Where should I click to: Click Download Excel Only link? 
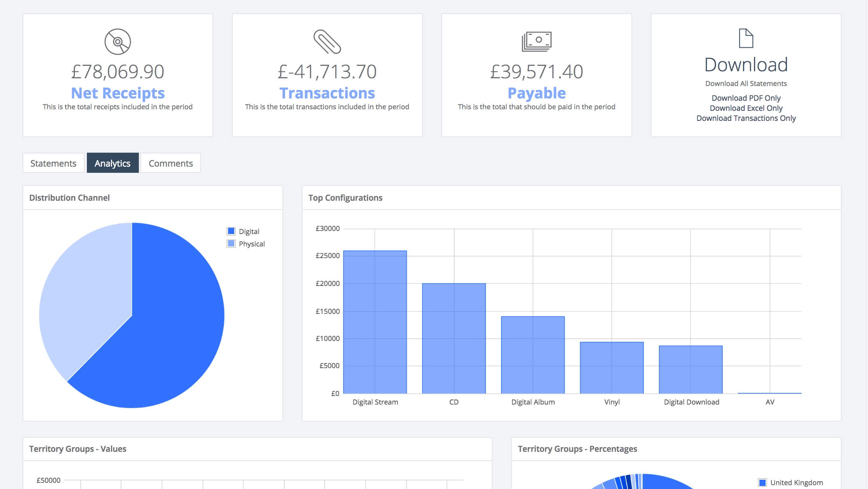[746, 108]
